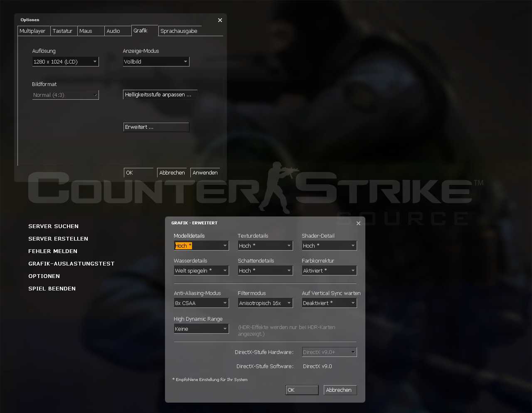The height and width of the screenshot is (413, 532).
Task: Click the disabled Bildformat dropdown
Action: [65, 95]
